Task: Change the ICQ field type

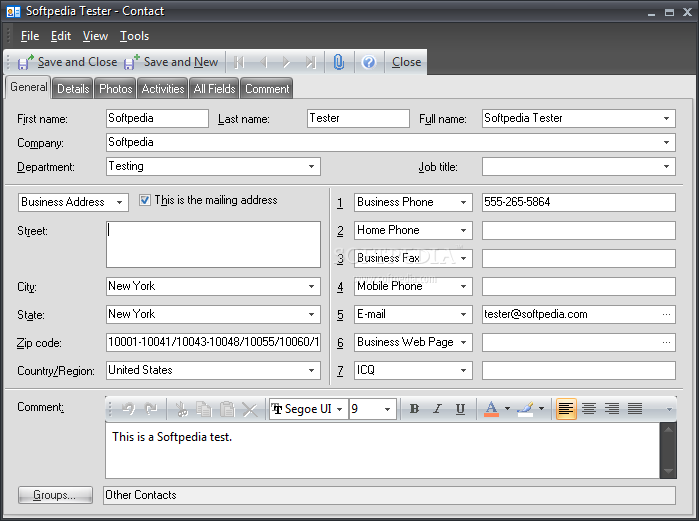Action: pos(464,371)
